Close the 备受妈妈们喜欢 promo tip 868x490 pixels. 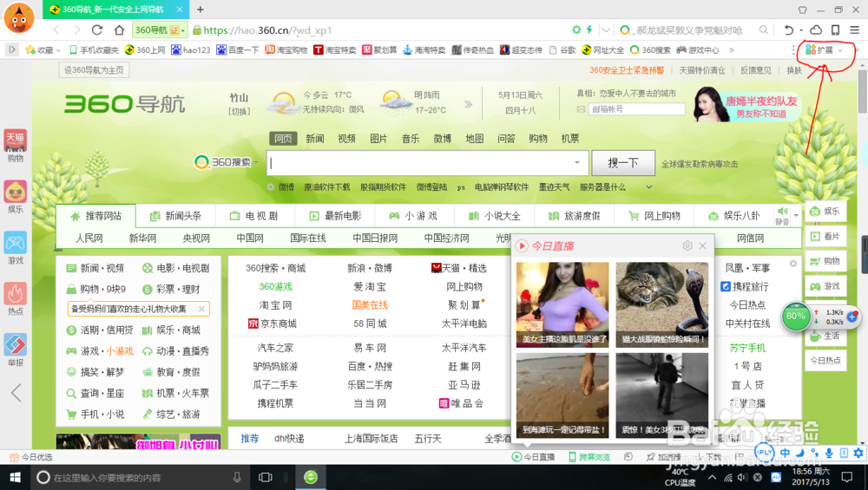tap(201, 309)
